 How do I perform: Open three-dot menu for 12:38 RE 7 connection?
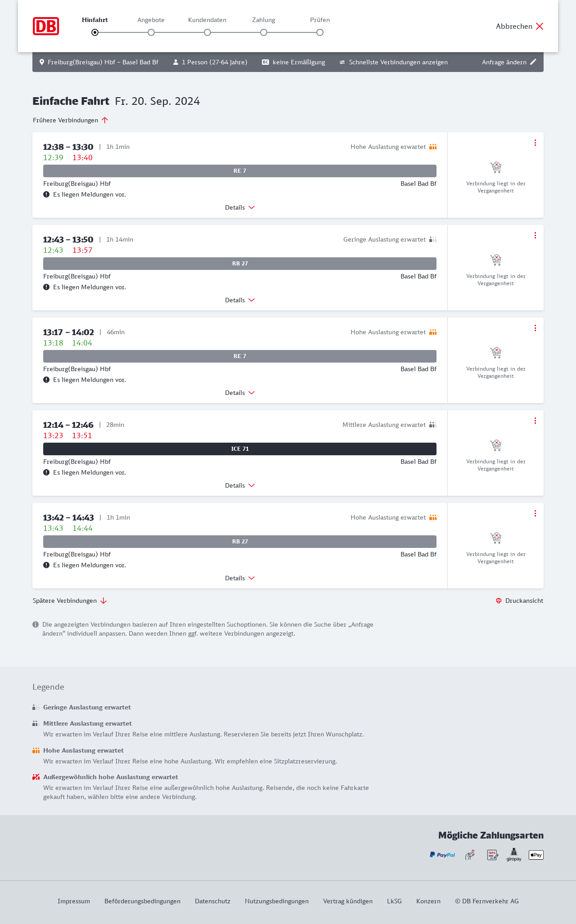tap(535, 143)
